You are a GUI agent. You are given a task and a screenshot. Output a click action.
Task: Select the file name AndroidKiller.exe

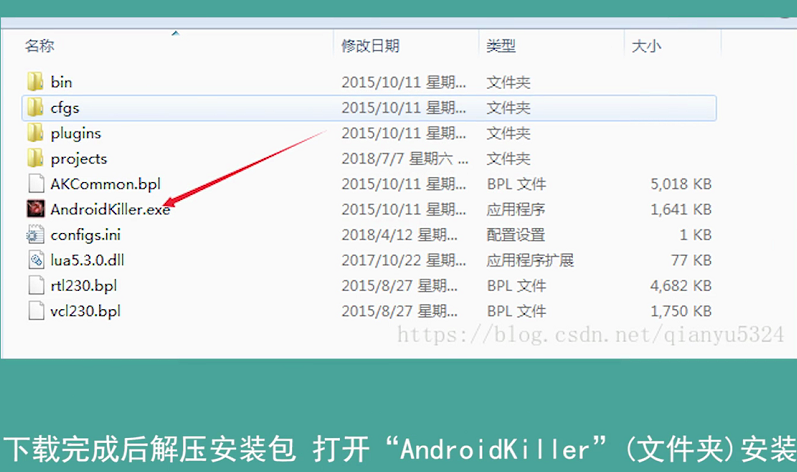pyautogui.click(x=110, y=209)
